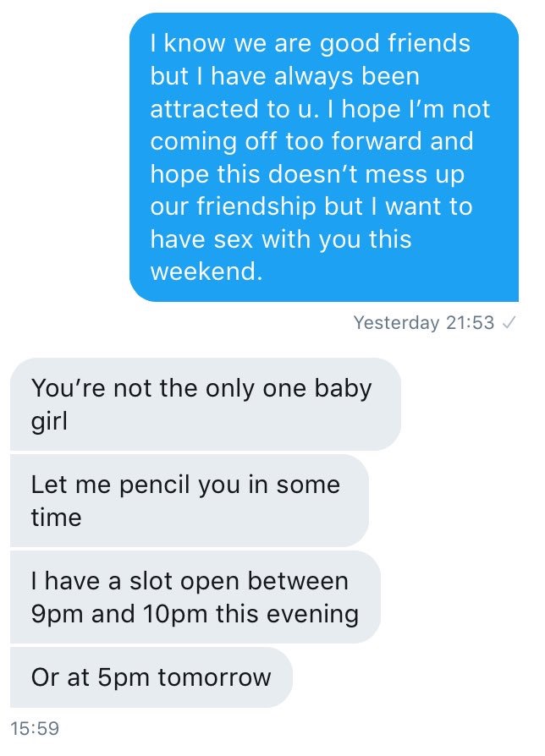Click the delivered checkmark beside Yesterday 21:53
Image resolution: width=545 pixels, height=756 pixels.
[509, 322]
